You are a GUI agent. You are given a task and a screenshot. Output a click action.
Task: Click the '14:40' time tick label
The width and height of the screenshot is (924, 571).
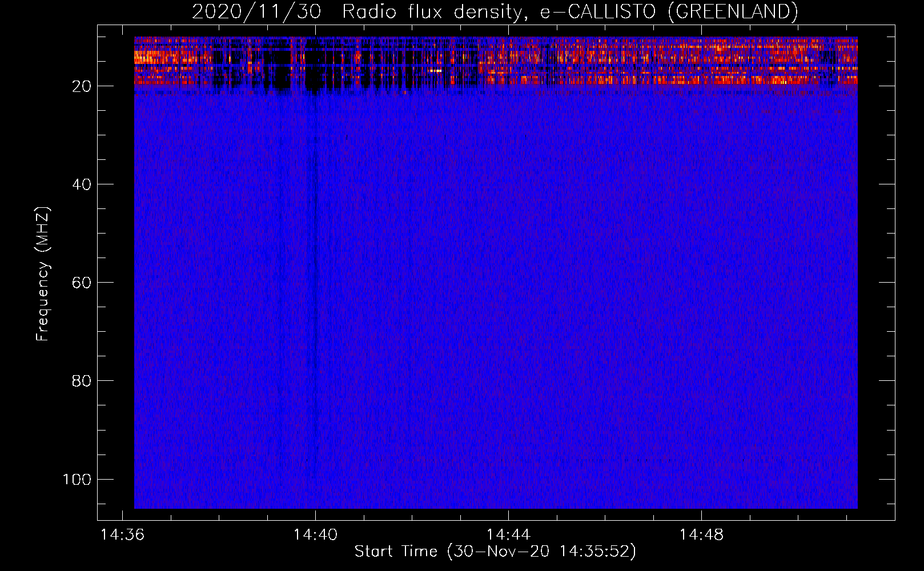point(315,535)
